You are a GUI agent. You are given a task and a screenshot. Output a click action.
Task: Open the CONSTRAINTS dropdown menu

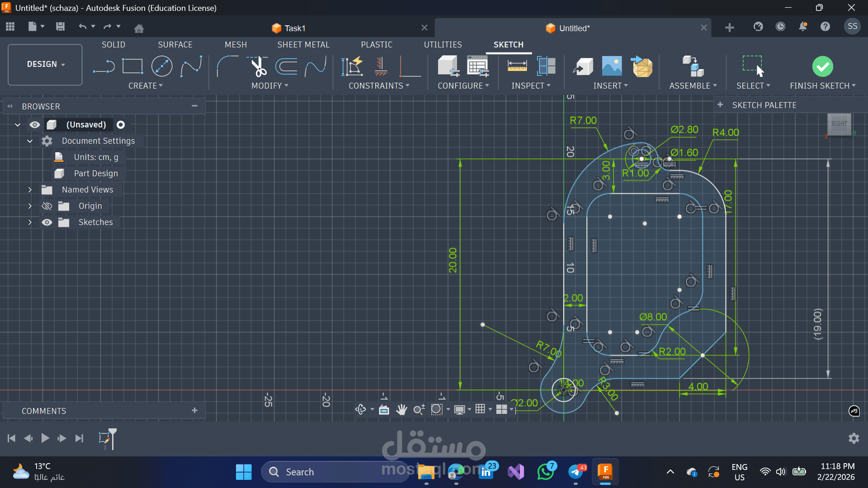pos(379,86)
